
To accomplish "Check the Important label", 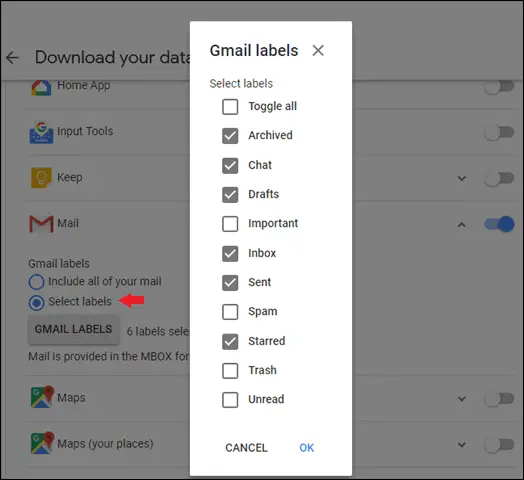I will (230, 224).
